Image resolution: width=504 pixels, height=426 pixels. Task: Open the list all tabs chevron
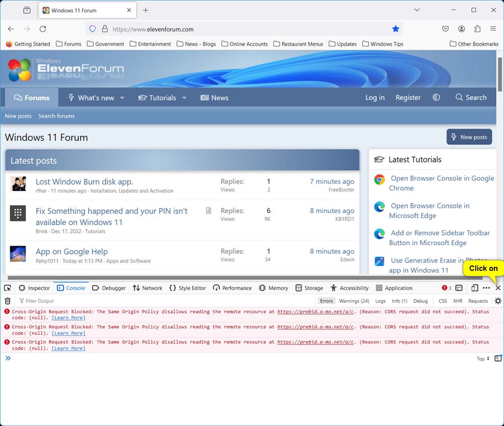coord(417,10)
